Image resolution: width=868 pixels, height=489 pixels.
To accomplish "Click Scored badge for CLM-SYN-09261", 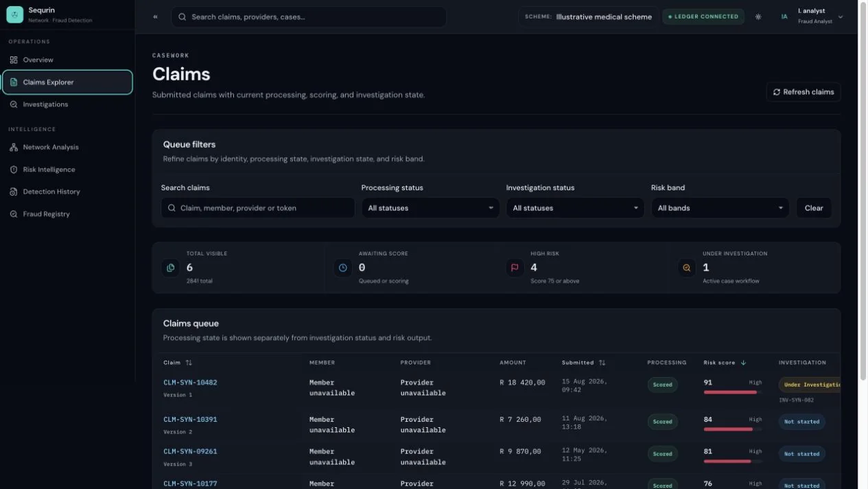I will [x=662, y=454].
